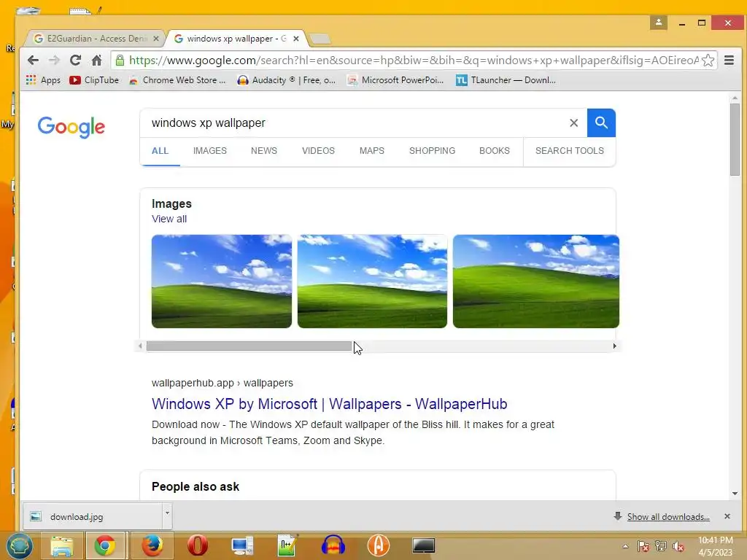Open the Audacity bookmark
The image size is (747, 560).
[x=286, y=80]
